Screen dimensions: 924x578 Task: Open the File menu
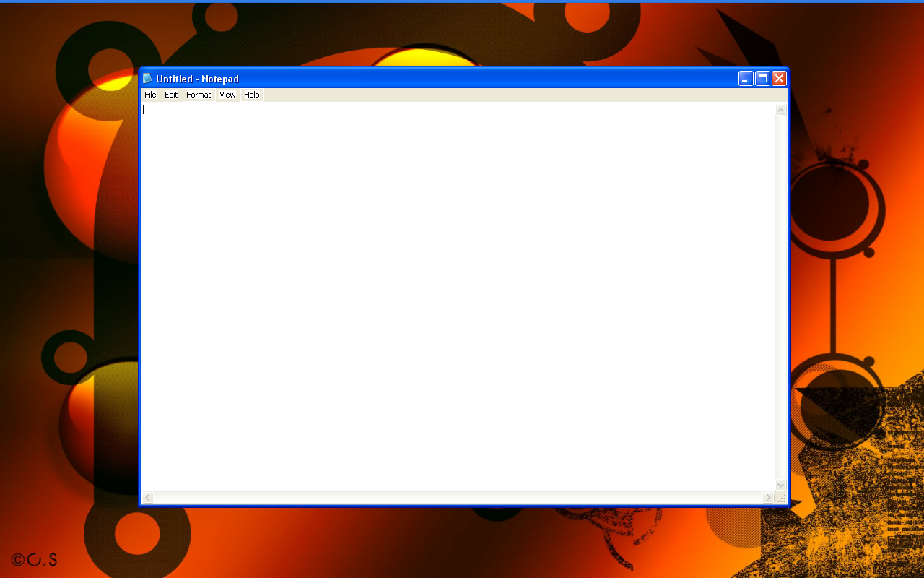click(150, 94)
